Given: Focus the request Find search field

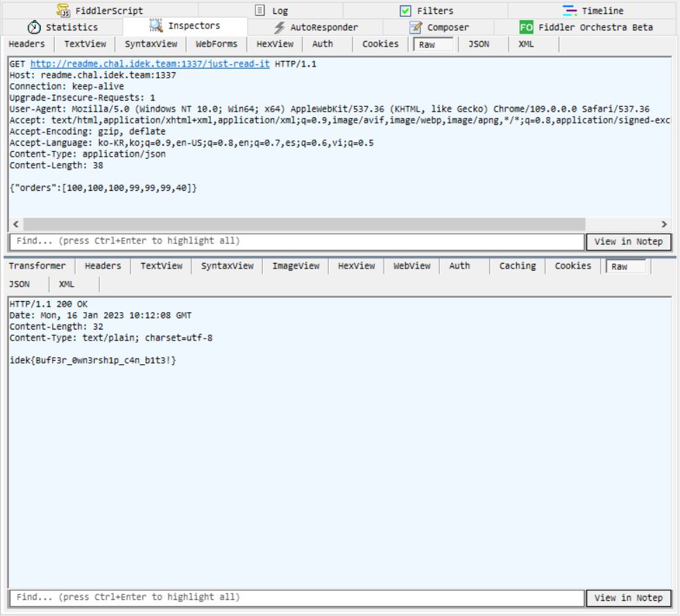Looking at the screenshot, I should pyautogui.click(x=297, y=241).
